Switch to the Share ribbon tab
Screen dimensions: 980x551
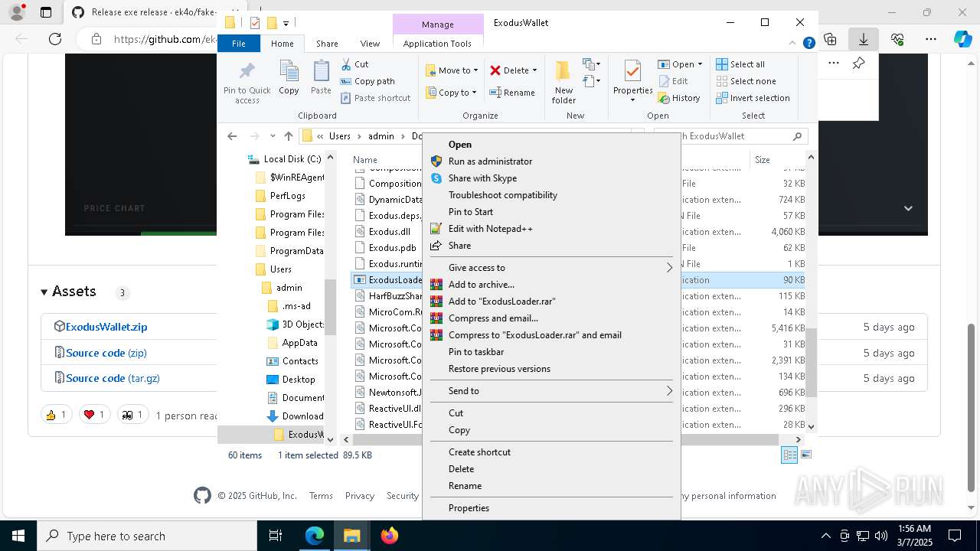tap(327, 44)
